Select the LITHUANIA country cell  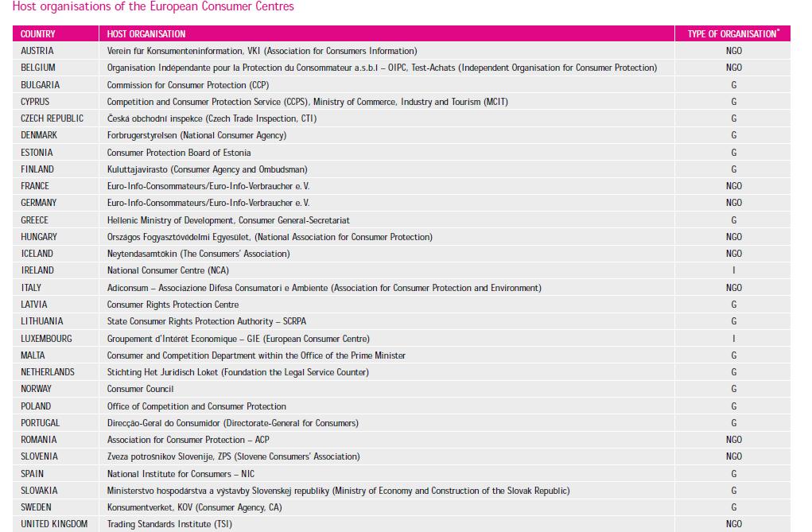tap(56, 321)
